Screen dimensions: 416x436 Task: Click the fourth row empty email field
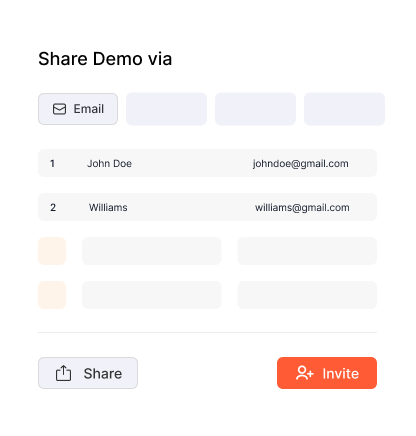307,295
